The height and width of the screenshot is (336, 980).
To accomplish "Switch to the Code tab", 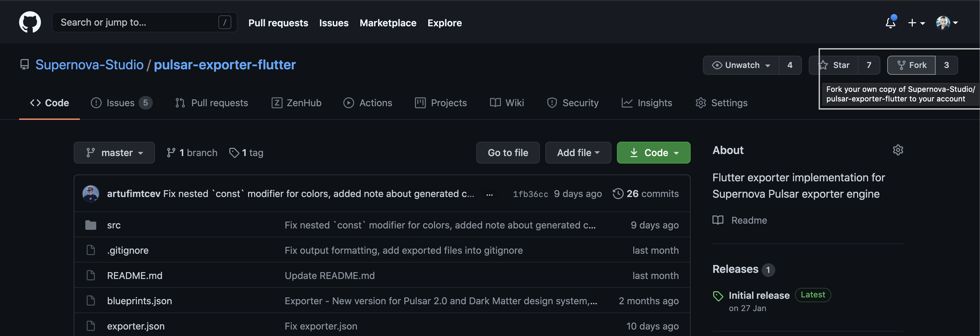I will [49, 103].
